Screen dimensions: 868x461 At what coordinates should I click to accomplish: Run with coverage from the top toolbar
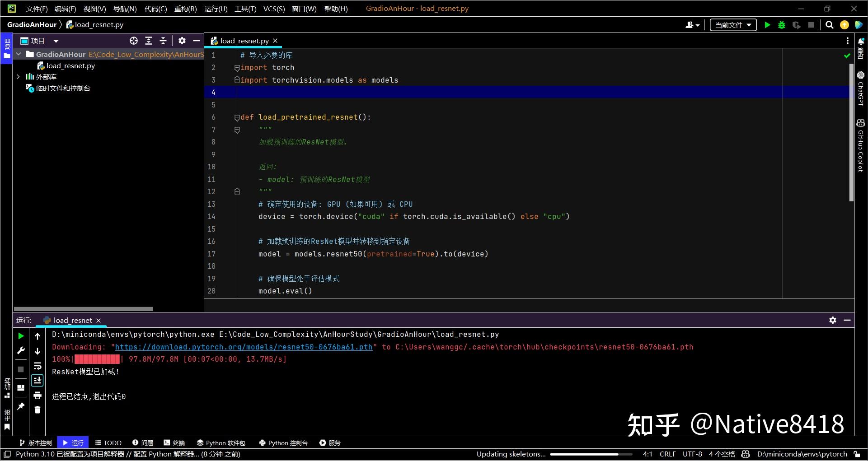pyautogui.click(x=797, y=25)
